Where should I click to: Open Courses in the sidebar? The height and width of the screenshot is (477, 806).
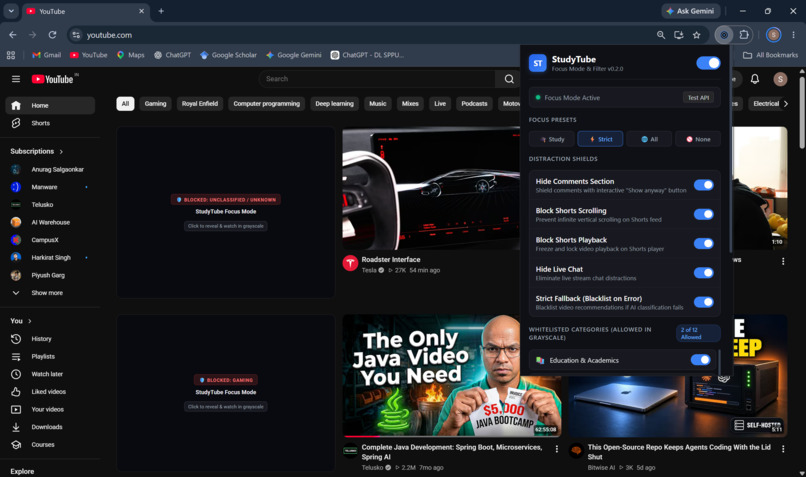(50, 445)
